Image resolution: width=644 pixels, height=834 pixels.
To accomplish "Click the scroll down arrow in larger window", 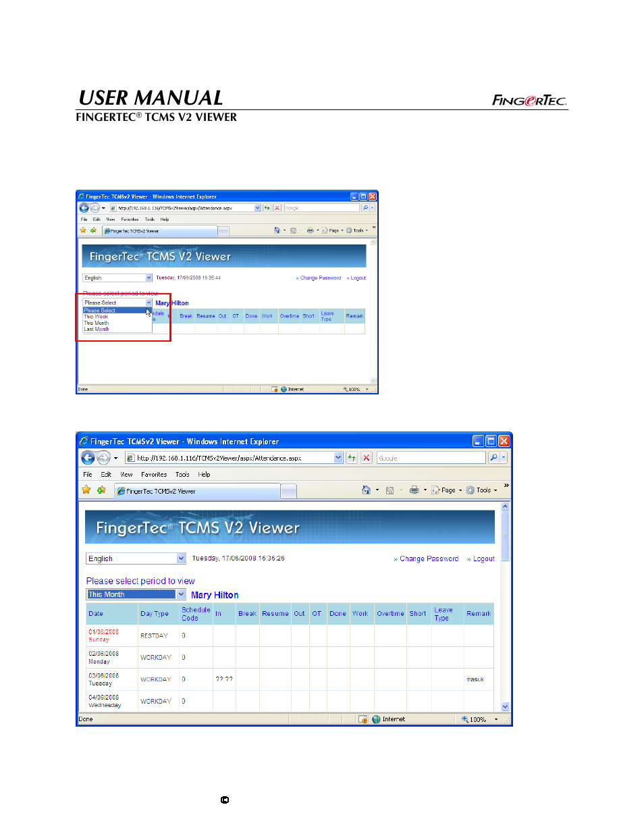I will click(x=505, y=707).
